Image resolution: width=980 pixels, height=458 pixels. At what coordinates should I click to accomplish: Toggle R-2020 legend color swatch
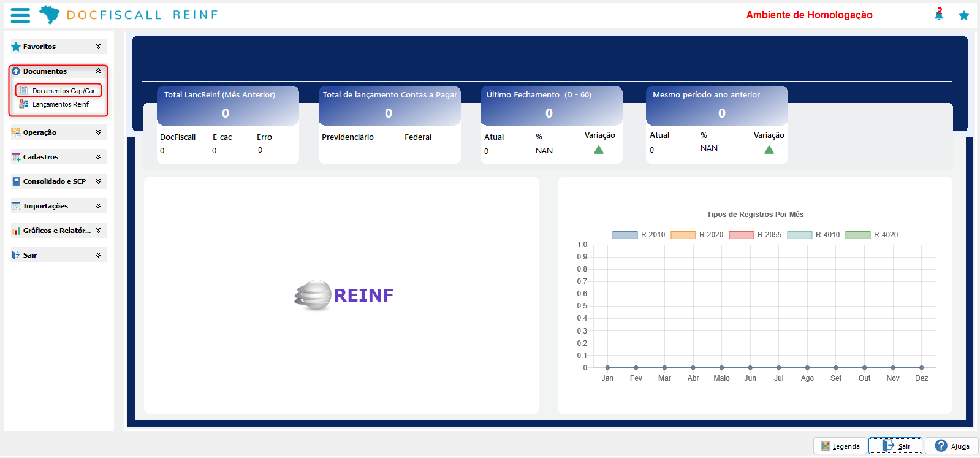[683, 235]
